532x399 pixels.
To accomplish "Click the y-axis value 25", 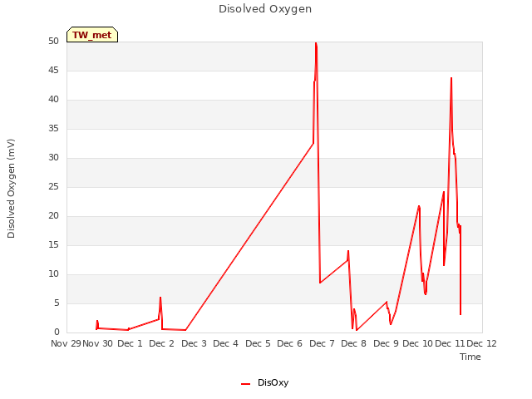I will pos(53,186).
